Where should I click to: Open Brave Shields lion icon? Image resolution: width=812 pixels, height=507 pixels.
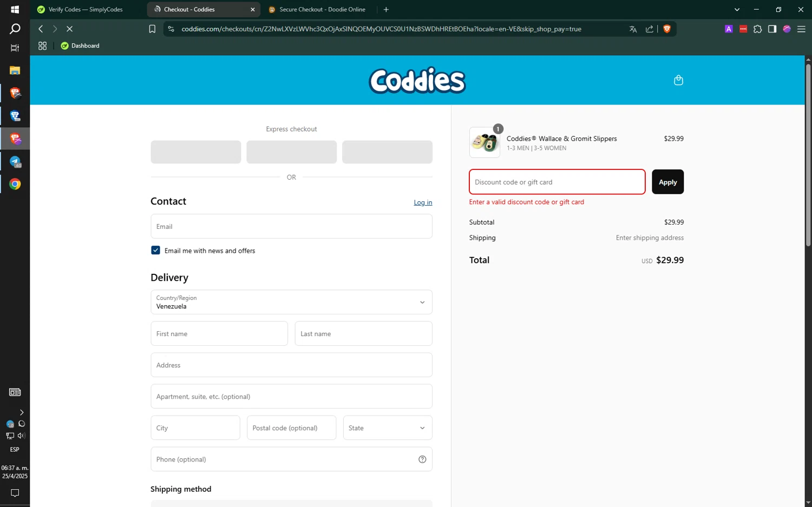click(x=667, y=29)
